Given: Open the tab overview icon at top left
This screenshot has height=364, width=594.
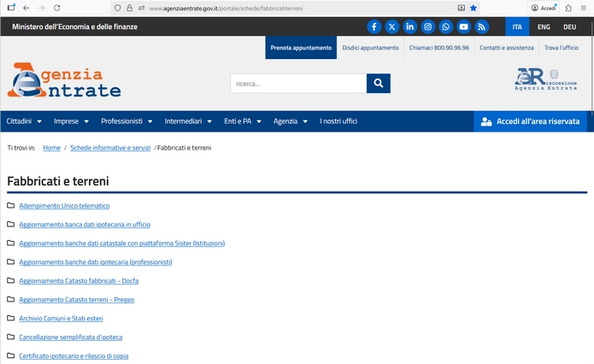Looking at the screenshot, I should coord(11,8).
